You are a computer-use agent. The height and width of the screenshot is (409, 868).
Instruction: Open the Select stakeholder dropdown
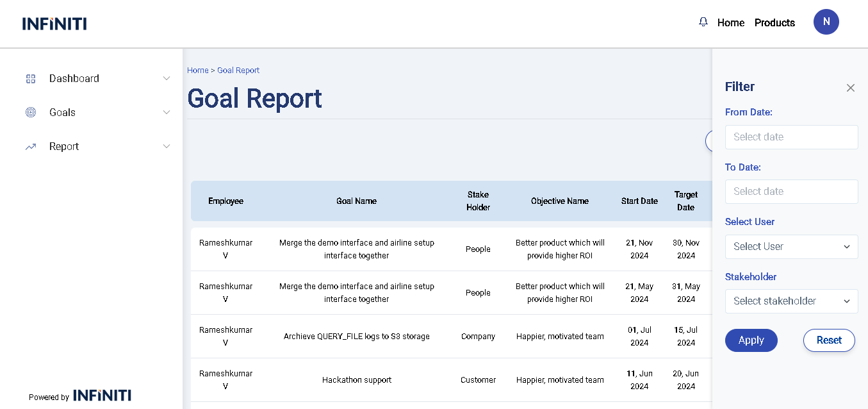click(x=791, y=301)
